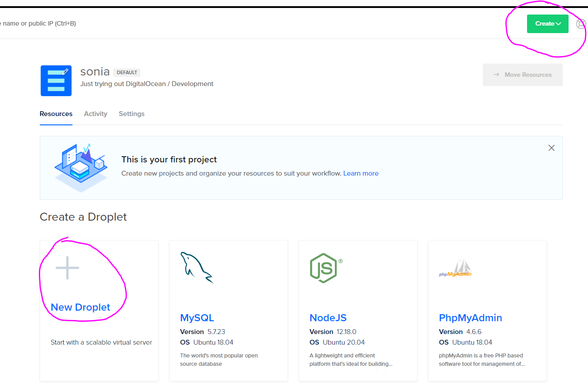Follow the Learn more link
588x383 pixels.
pos(361,173)
